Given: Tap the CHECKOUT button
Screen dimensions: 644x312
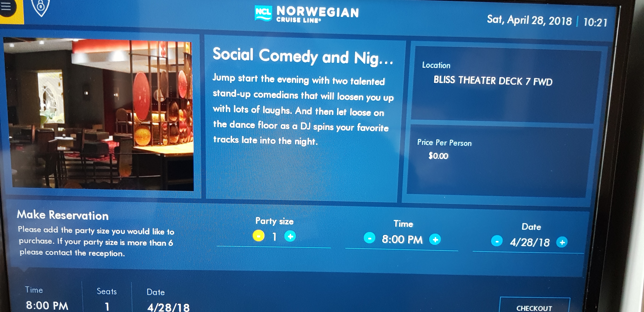Looking at the screenshot, I should click(x=535, y=305).
